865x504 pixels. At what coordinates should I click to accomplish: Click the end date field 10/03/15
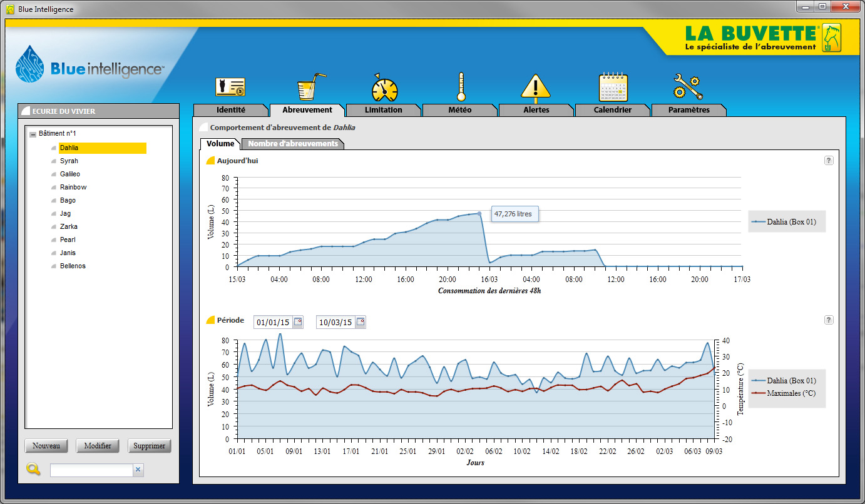335,323
